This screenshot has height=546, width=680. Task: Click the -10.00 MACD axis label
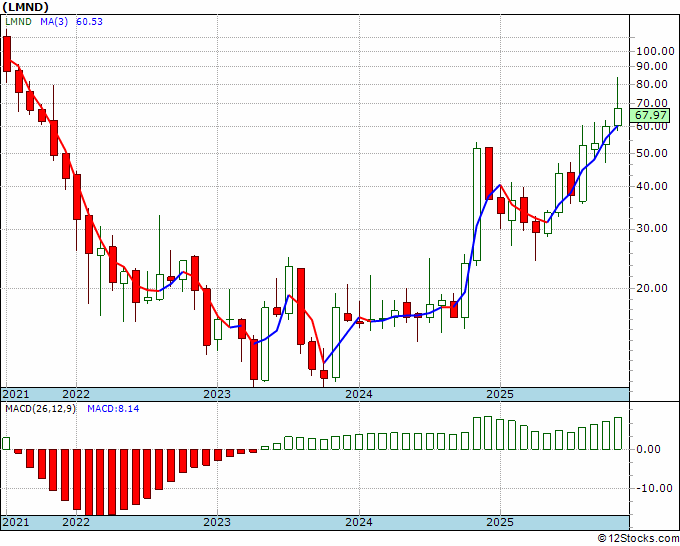coord(654,489)
